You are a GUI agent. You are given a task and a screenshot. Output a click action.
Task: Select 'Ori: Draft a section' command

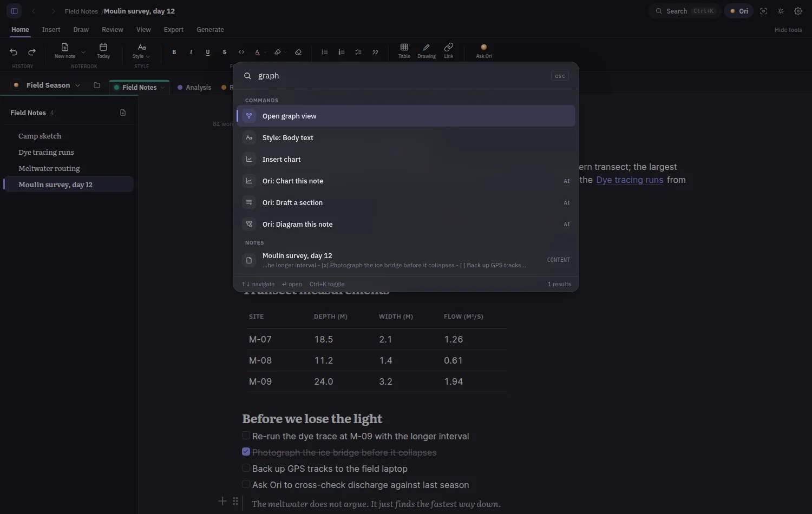click(x=406, y=202)
